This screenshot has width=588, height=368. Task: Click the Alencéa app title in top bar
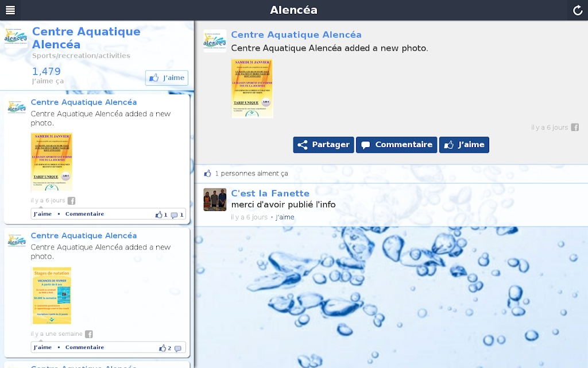[x=293, y=10]
